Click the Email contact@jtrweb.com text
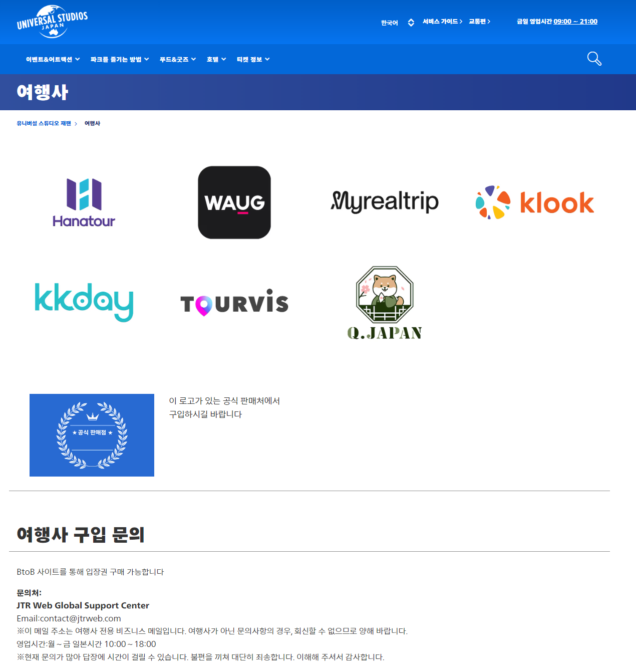 coord(69,618)
